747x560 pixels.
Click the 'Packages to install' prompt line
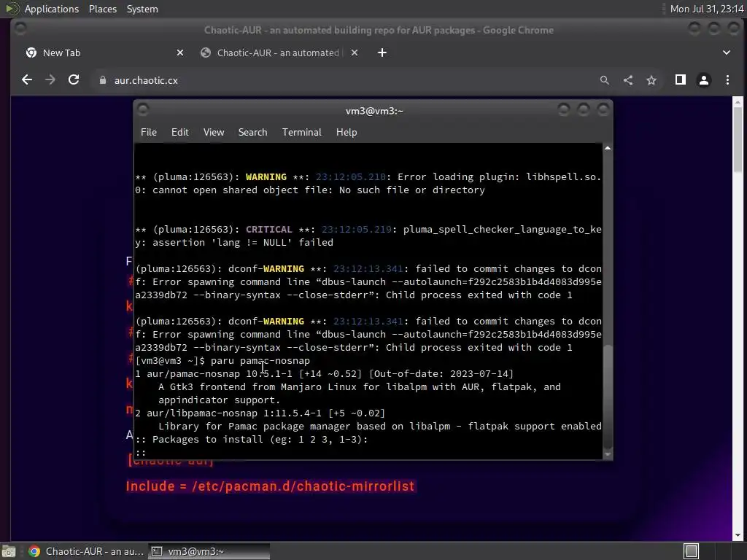[x=252, y=440]
